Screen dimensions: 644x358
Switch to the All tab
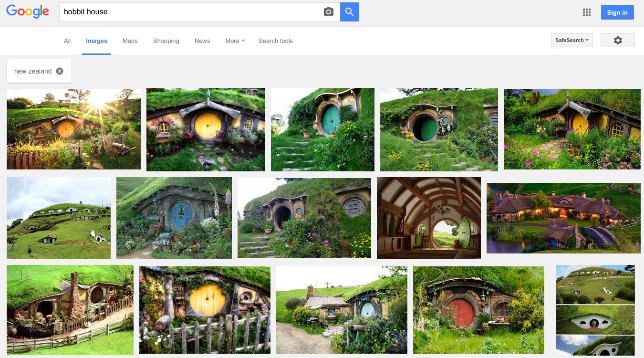[x=67, y=41]
